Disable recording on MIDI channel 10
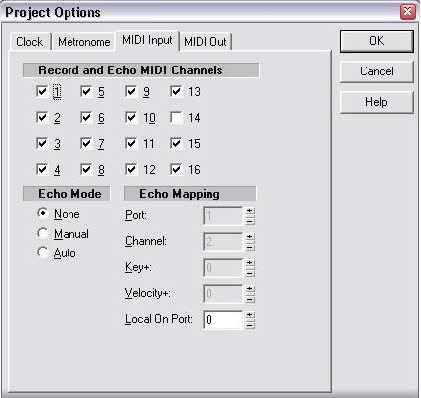The image size is (421, 398). (131, 117)
